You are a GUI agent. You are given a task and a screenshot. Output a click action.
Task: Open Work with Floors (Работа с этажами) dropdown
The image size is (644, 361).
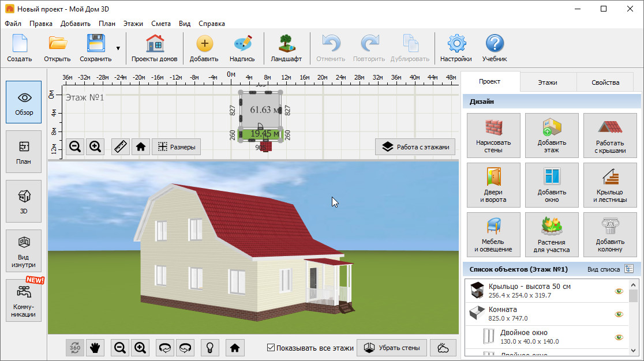(415, 147)
